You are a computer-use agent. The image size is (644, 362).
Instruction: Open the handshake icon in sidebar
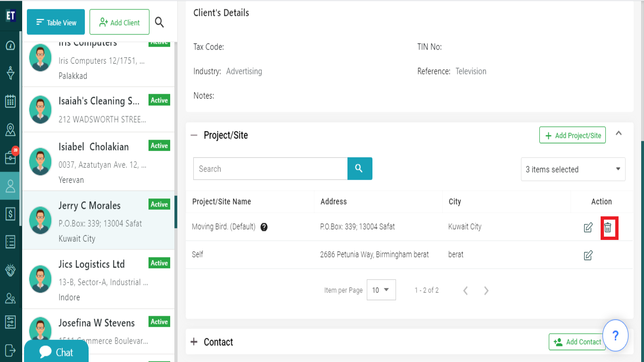(10, 270)
